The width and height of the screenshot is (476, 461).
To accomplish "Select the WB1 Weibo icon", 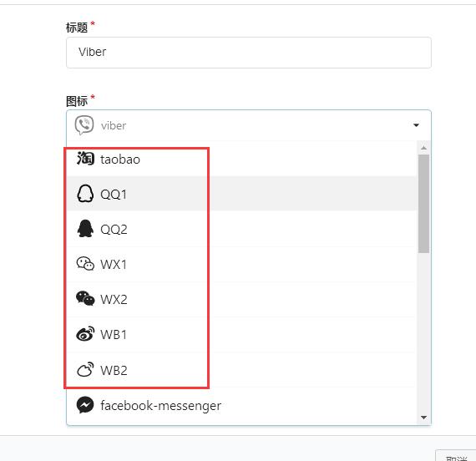I will point(85,334).
